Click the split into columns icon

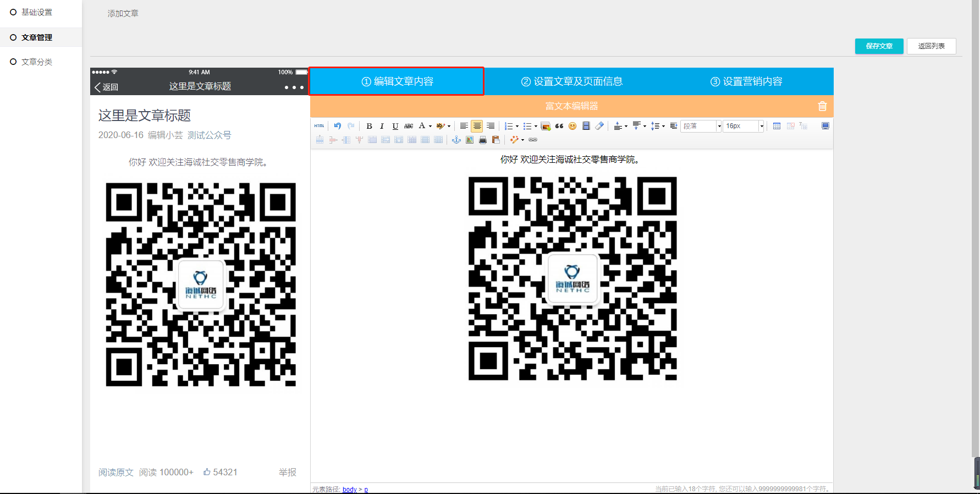tap(438, 140)
